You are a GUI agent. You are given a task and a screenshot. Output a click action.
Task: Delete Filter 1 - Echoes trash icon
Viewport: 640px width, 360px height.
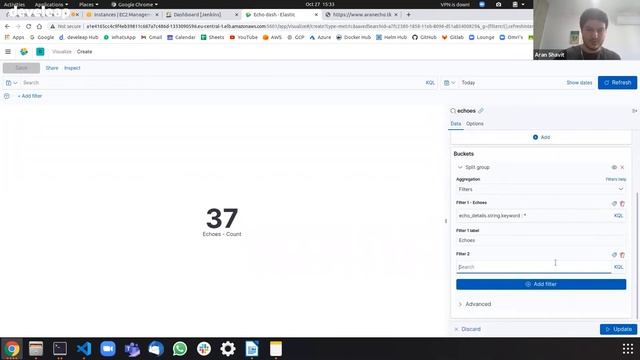622,203
